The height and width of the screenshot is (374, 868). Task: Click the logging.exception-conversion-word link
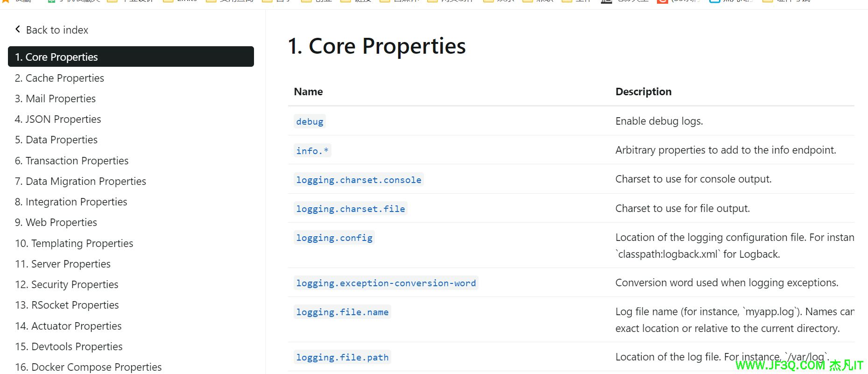pos(386,283)
